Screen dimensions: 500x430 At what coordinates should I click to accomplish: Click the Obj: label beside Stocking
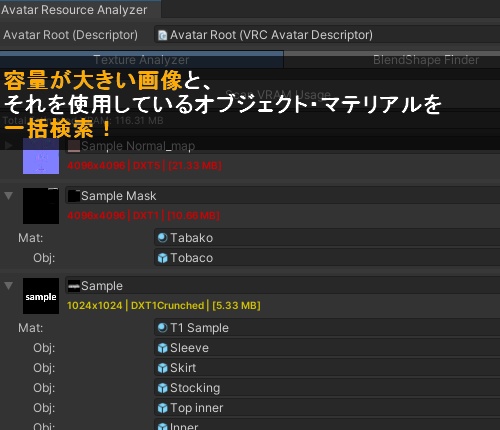(44, 388)
